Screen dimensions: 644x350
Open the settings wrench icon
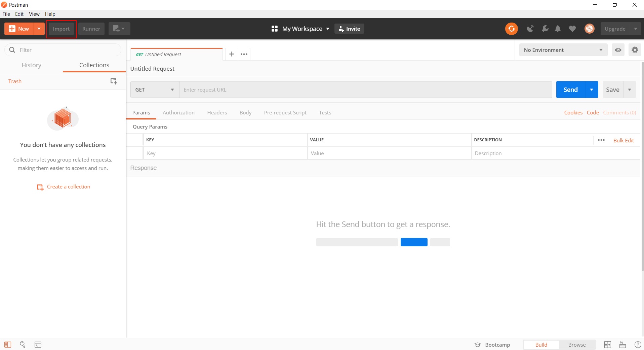point(545,29)
